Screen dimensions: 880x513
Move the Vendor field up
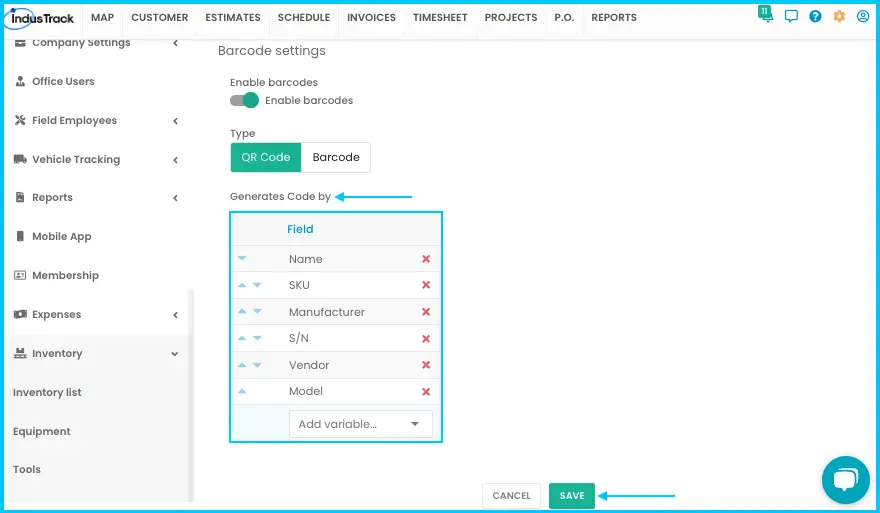tap(242, 365)
